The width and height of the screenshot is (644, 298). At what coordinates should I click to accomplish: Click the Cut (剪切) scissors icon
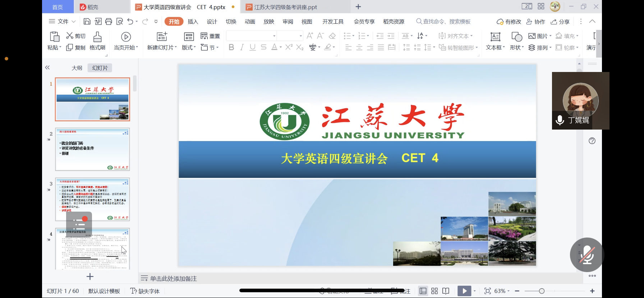coord(70,36)
